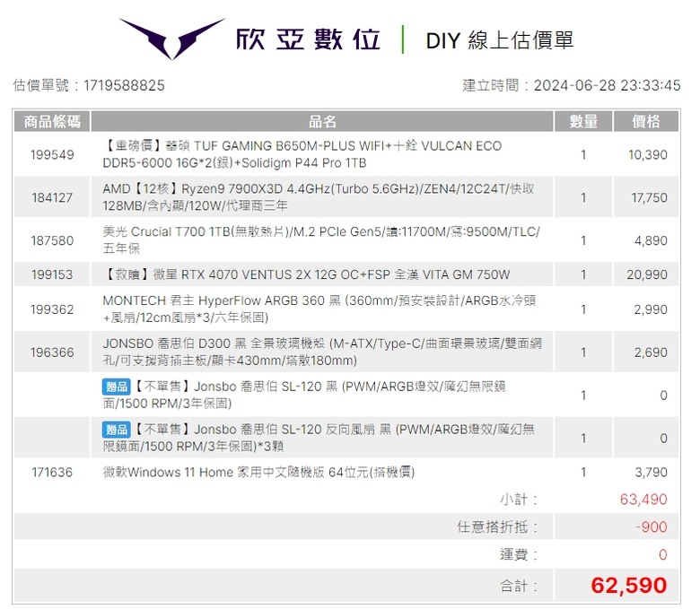The height and width of the screenshot is (609, 700).
Task: Click the MONTECH 君主 HyperFlow ARGB 360 item name
Action: click(x=319, y=309)
